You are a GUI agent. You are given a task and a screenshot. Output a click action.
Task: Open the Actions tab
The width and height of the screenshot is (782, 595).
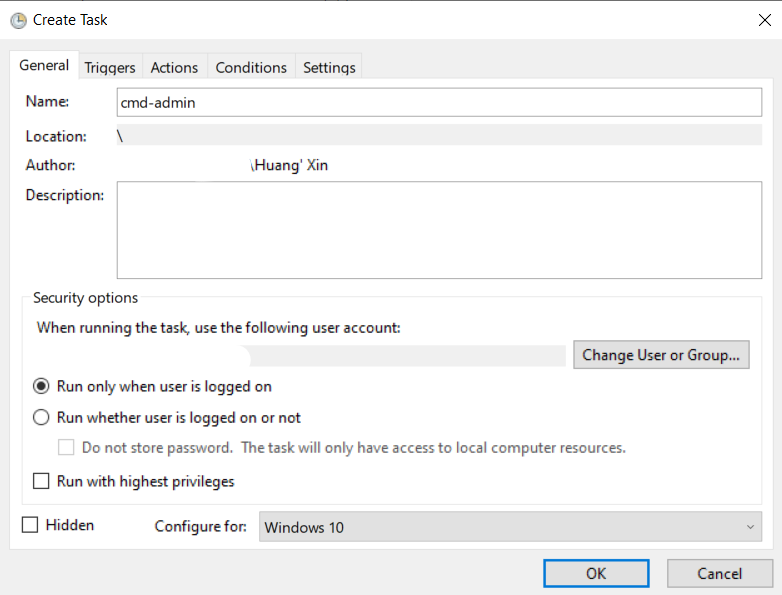[174, 67]
